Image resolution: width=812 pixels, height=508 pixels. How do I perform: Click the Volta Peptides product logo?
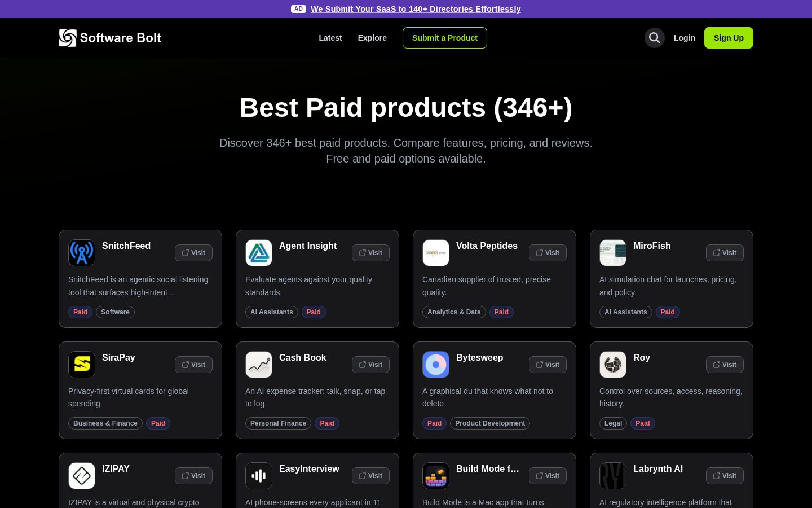click(x=436, y=253)
